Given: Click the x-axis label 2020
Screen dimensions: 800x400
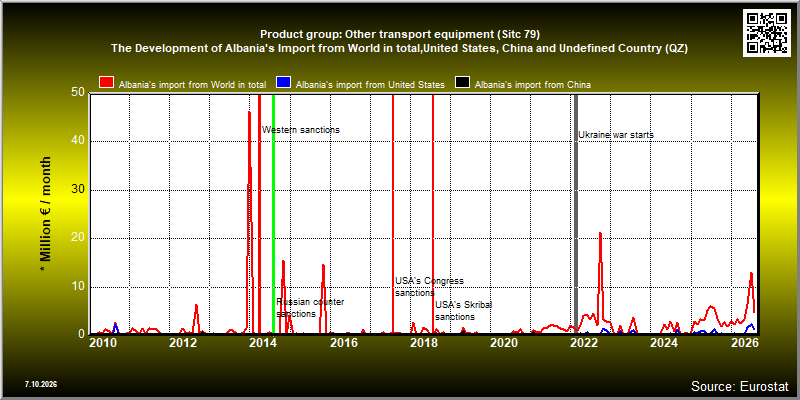Looking at the screenshot, I should (x=504, y=343).
